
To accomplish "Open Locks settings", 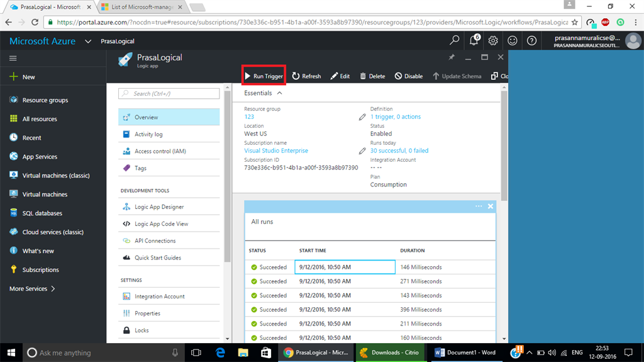I will pyautogui.click(x=169, y=330).
